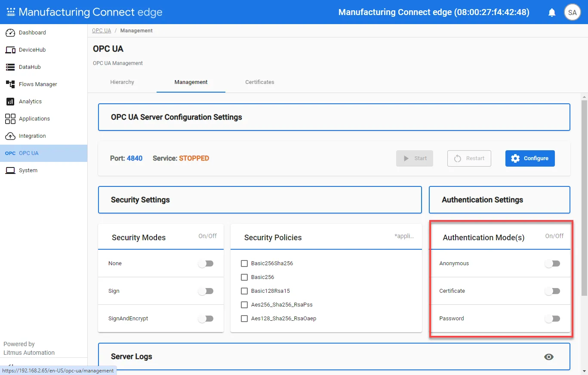Click the Security Policies card title
The height and width of the screenshot is (375, 588).
click(273, 238)
